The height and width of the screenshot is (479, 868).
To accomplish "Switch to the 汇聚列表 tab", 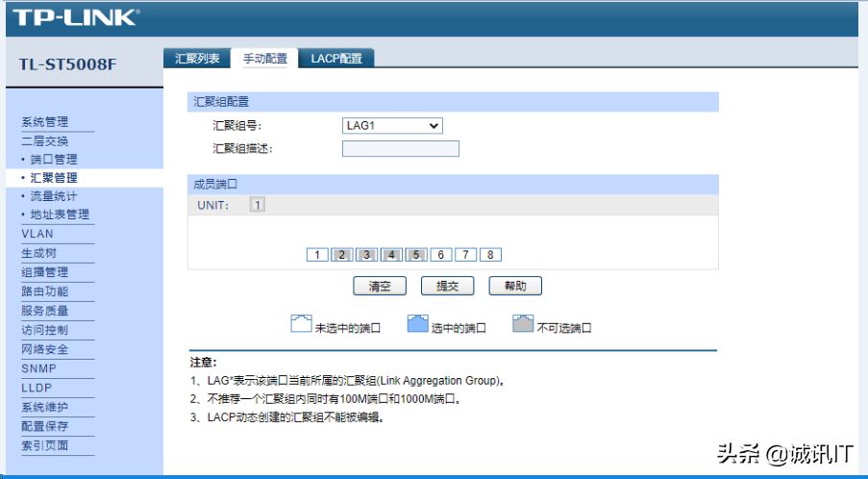I will [197, 59].
